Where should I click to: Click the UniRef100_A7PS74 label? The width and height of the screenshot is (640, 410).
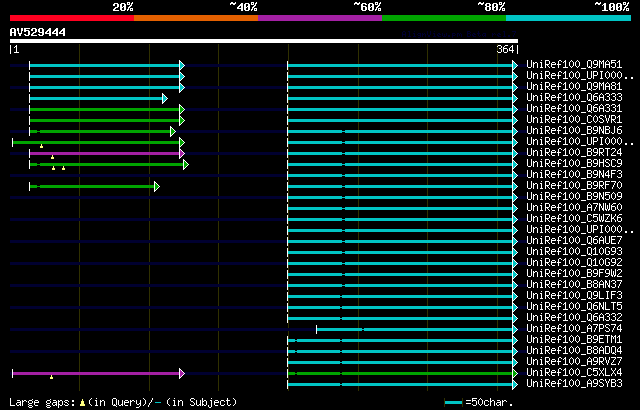click(x=574, y=329)
